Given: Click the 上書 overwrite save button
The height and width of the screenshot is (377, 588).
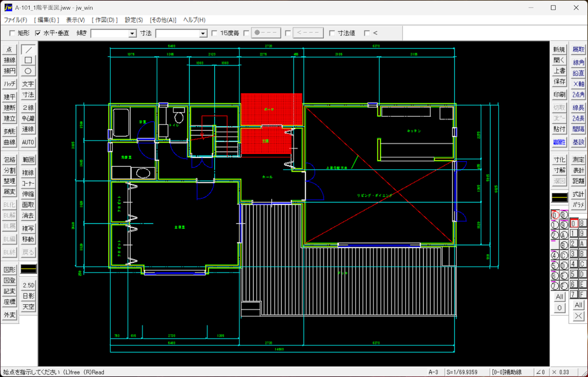Looking at the screenshot, I should coord(559,71).
